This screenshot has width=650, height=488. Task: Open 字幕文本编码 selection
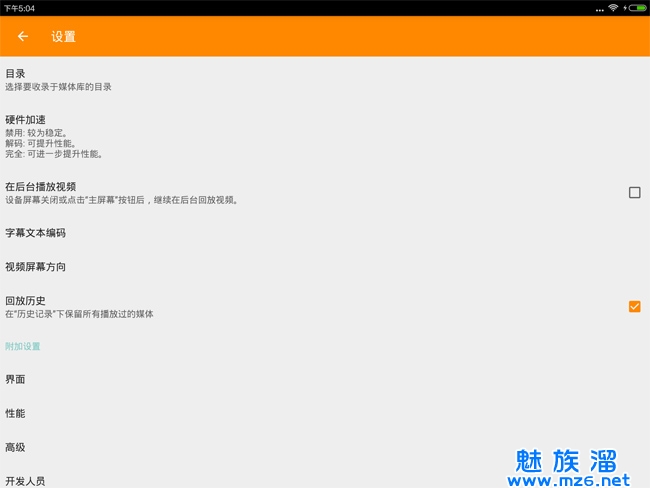[x=325, y=233]
